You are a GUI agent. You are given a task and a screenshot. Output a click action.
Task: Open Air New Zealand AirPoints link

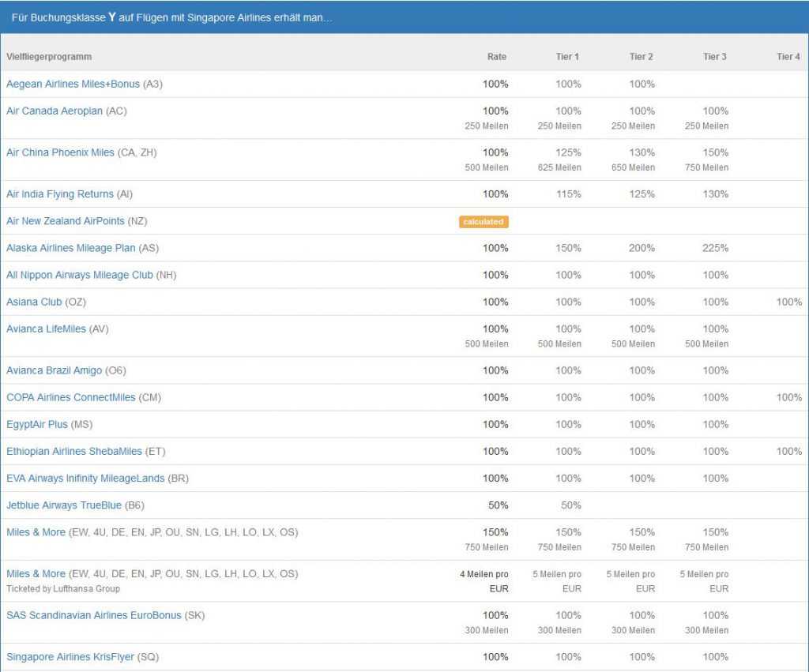pyautogui.click(x=66, y=221)
